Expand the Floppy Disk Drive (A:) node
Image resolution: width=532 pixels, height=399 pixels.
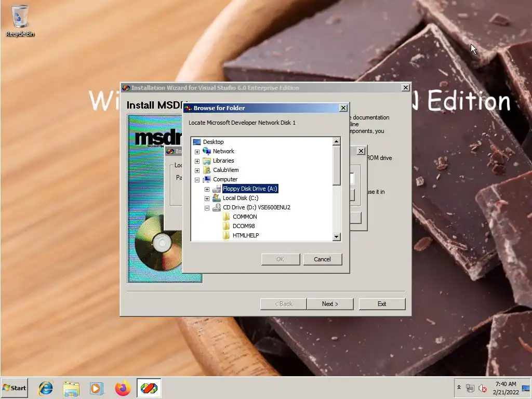point(207,189)
